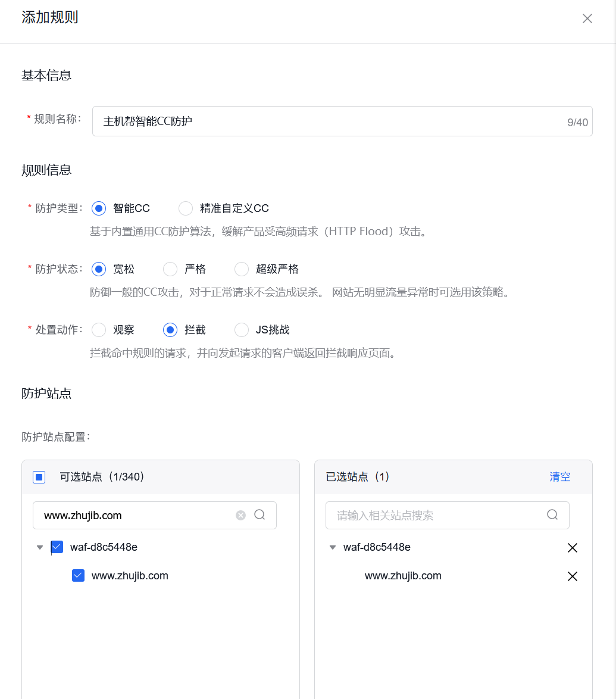Choose 超级严格 protection status

point(242,269)
